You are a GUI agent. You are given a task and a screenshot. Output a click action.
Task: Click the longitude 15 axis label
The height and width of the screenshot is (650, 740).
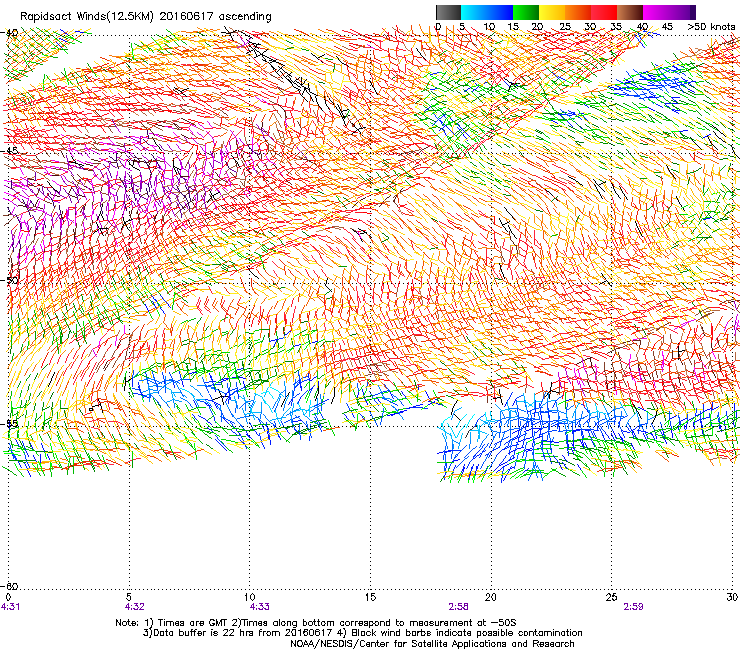[x=370, y=597]
